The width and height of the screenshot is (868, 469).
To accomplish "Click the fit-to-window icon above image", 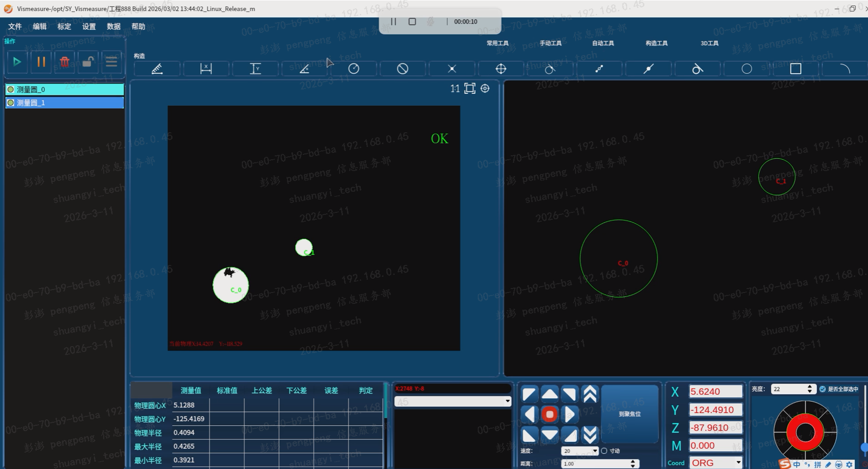I will pos(470,88).
